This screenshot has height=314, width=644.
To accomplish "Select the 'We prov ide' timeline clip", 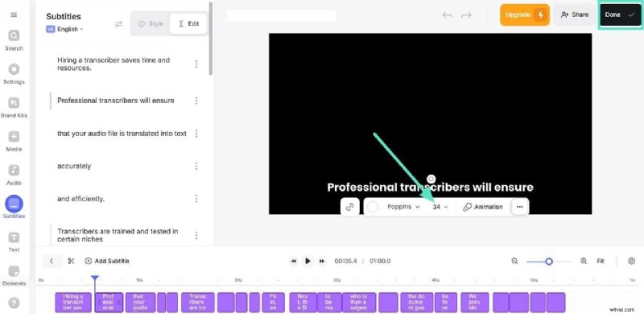I will pyautogui.click(x=475, y=302).
